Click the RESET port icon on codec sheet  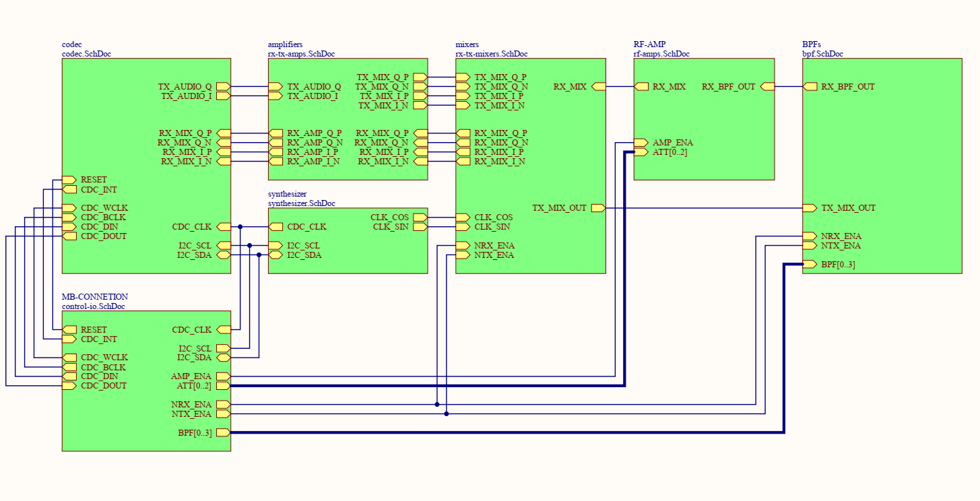point(69,180)
